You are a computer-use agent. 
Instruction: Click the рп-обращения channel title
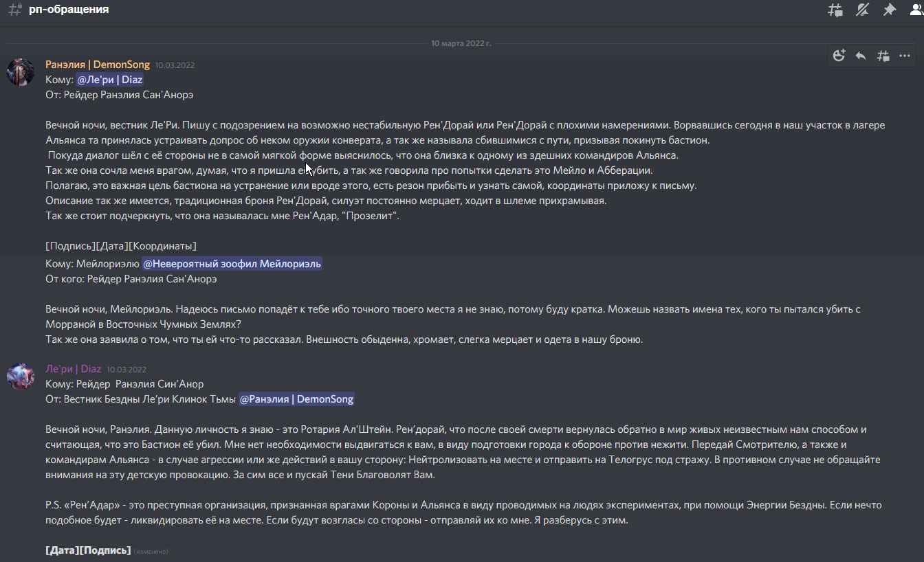(x=69, y=10)
